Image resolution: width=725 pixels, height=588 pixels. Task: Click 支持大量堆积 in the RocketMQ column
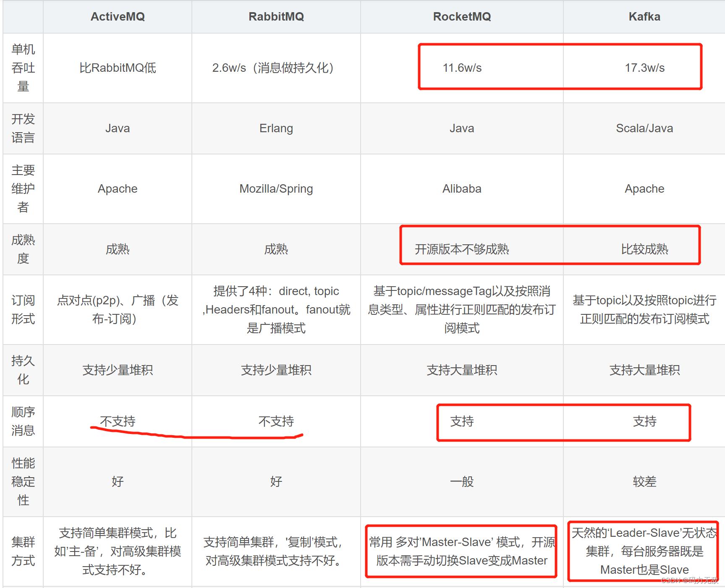(x=462, y=370)
